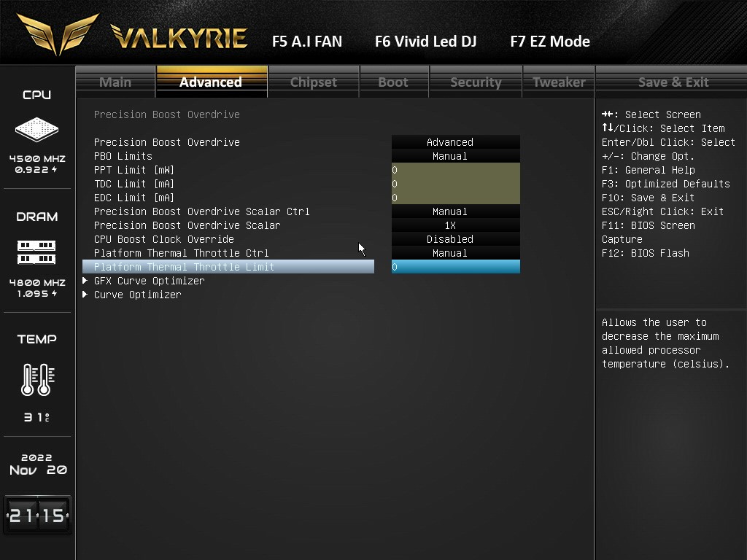Click the 21:15 digital clock display

click(36, 513)
